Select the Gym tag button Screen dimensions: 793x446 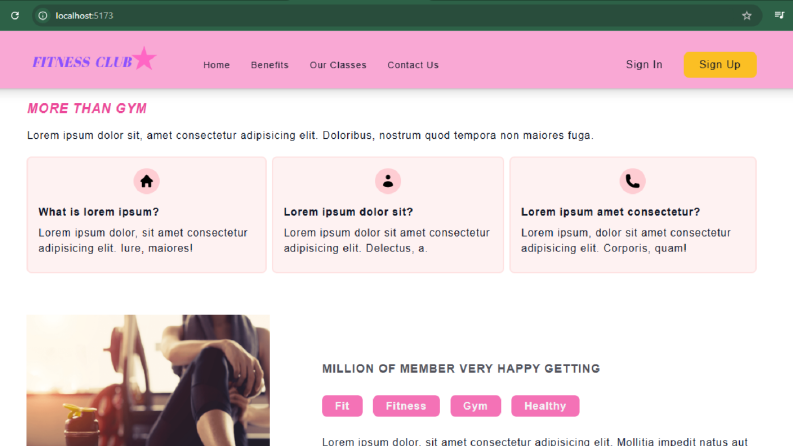[x=475, y=406]
